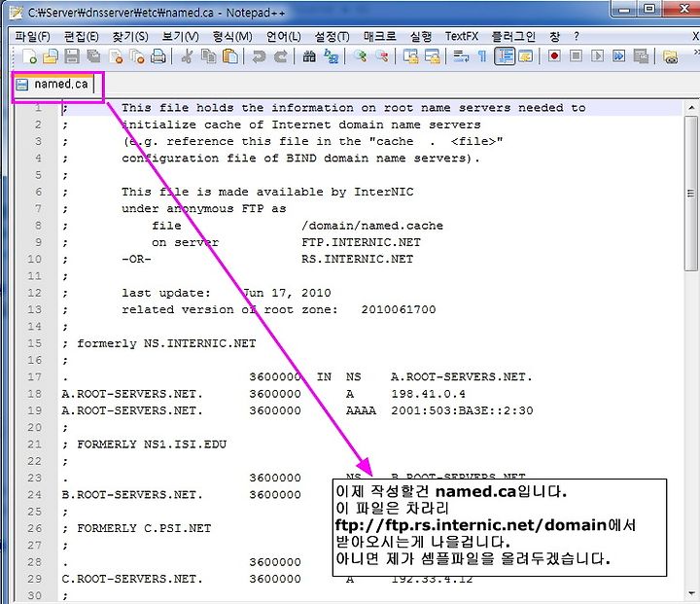The width and height of the screenshot is (700, 604).
Task: Toggle the word wrap toolbar icon
Action: 461,56
